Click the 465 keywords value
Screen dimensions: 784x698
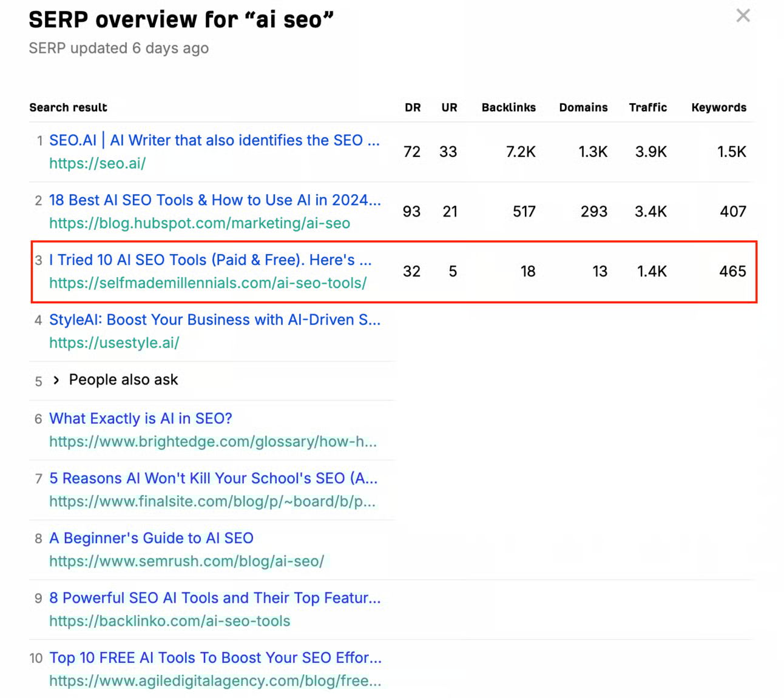pyautogui.click(x=732, y=271)
